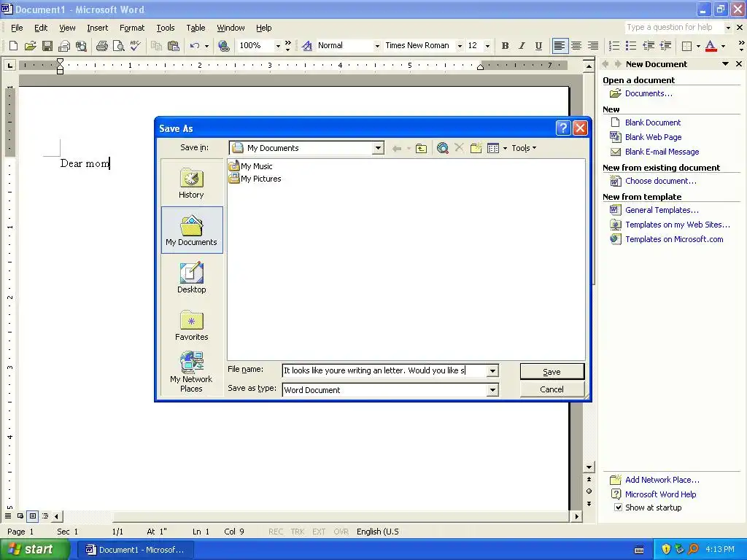The width and height of the screenshot is (747, 560).
Task: Click the Open folder toolbar icon
Action: 31,46
